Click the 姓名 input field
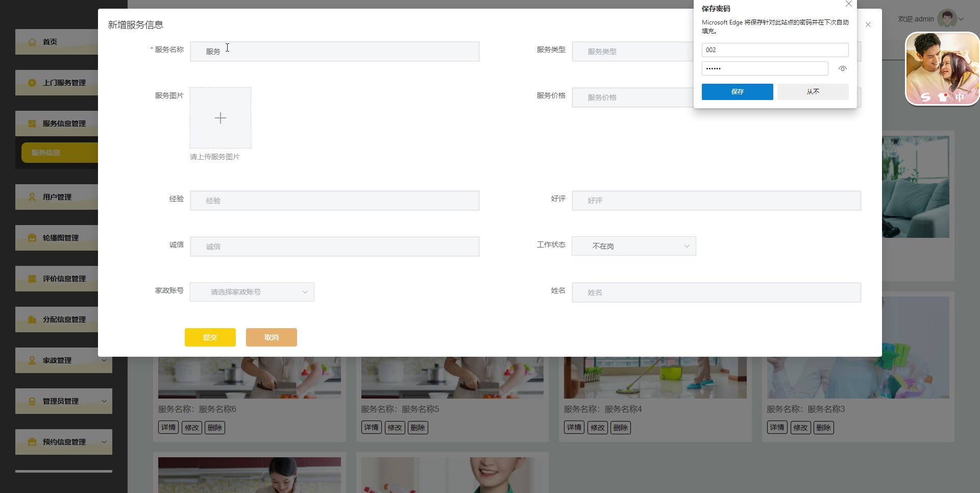The width and height of the screenshot is (980, 493). click(x=717, y=292)
